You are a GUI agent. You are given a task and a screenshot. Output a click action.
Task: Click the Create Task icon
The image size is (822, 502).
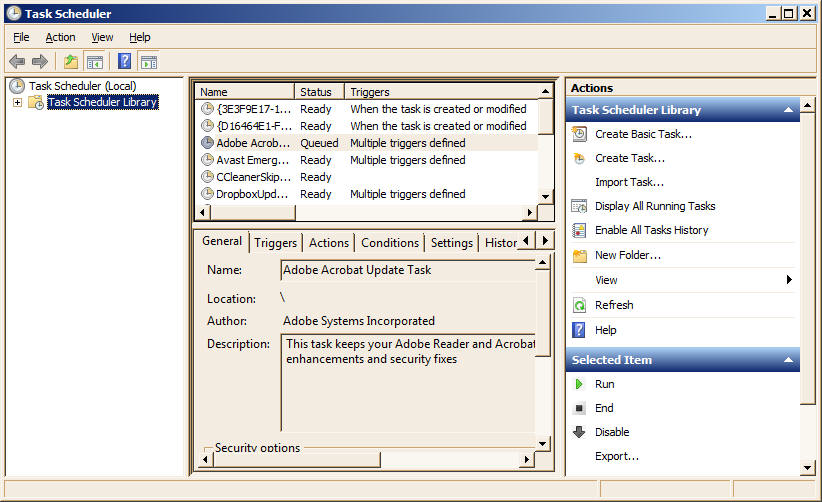(579, 158)
